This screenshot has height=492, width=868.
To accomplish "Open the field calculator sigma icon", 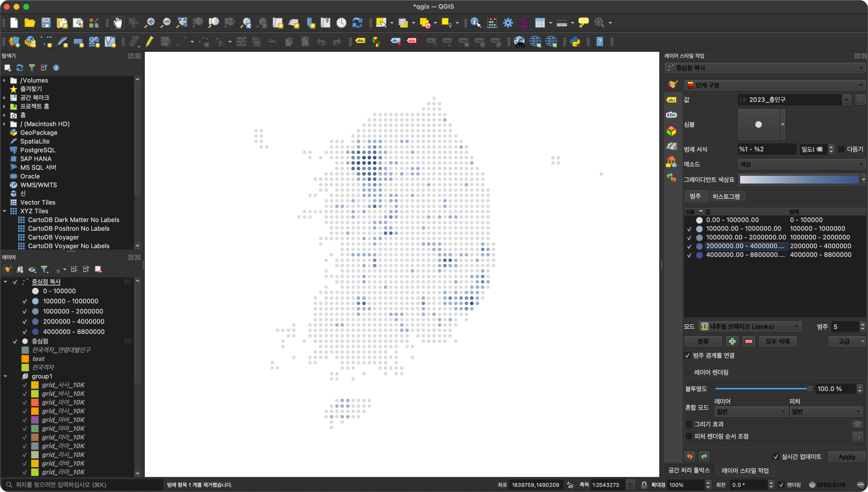I will click(524, 23).
